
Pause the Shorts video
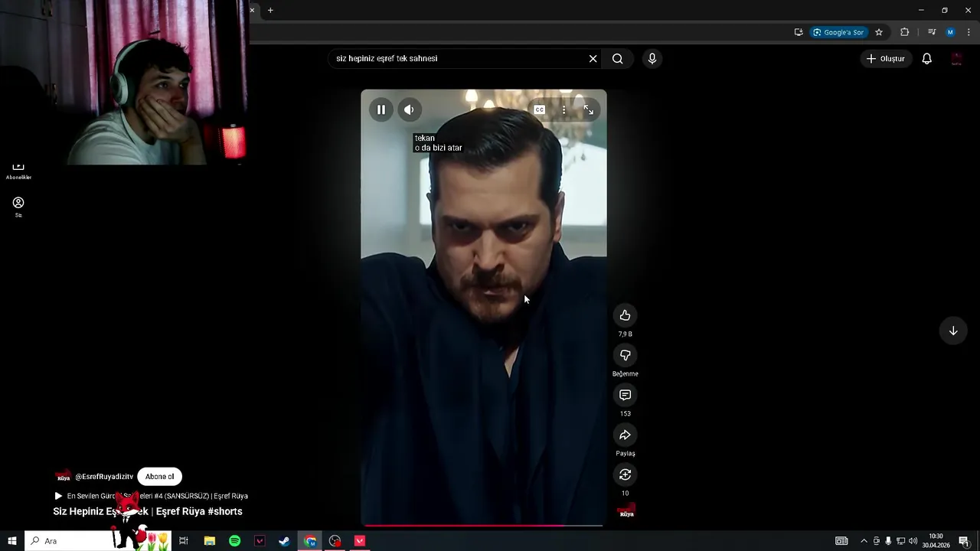tap(381, 109)
